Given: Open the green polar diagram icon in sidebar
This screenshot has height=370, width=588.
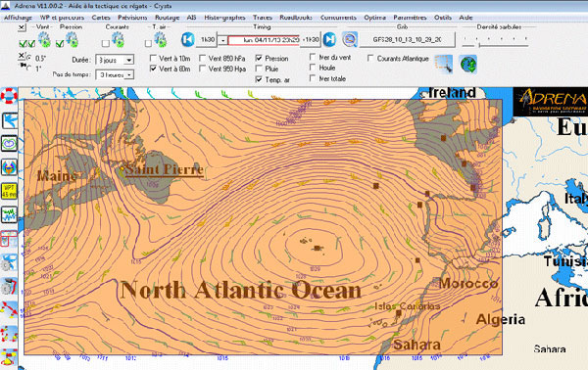Looking at the screenshot, I should click(10, 144).
